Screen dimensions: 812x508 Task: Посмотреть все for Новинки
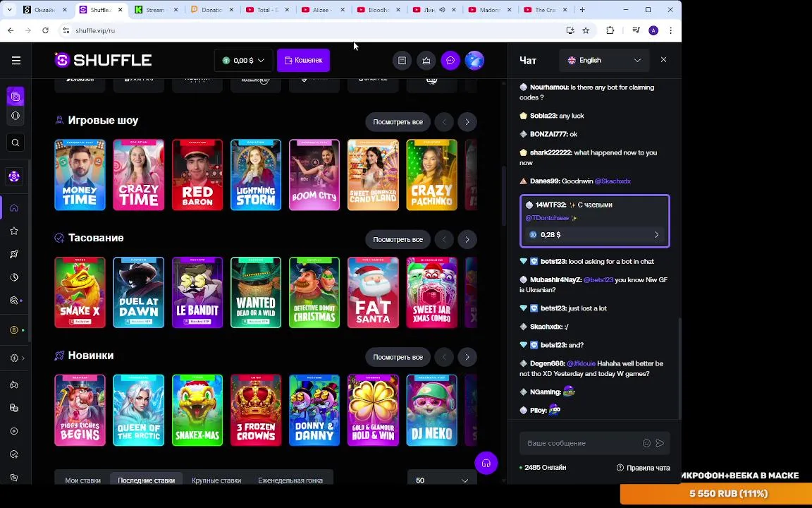[x=398, y=358]
